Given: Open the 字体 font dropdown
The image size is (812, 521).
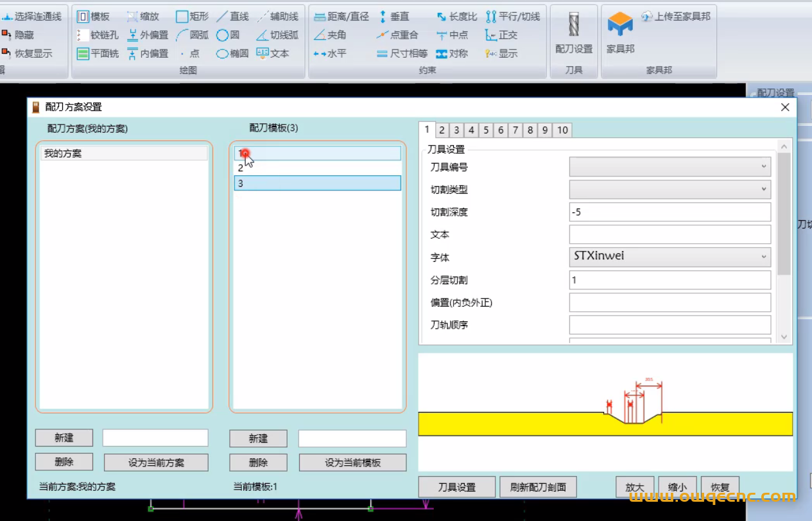Looking at the screenshot, I should (x=669, y=257).
